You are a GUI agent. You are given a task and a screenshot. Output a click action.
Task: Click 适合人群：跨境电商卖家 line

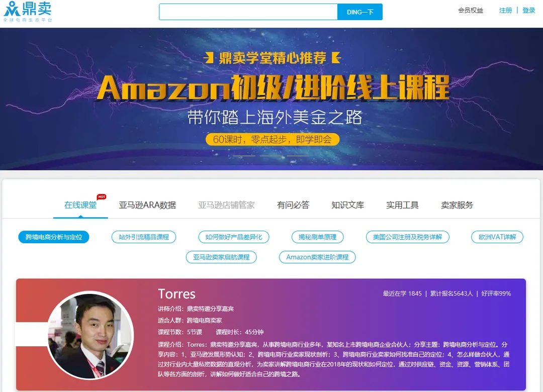click(x=190, y=320)
